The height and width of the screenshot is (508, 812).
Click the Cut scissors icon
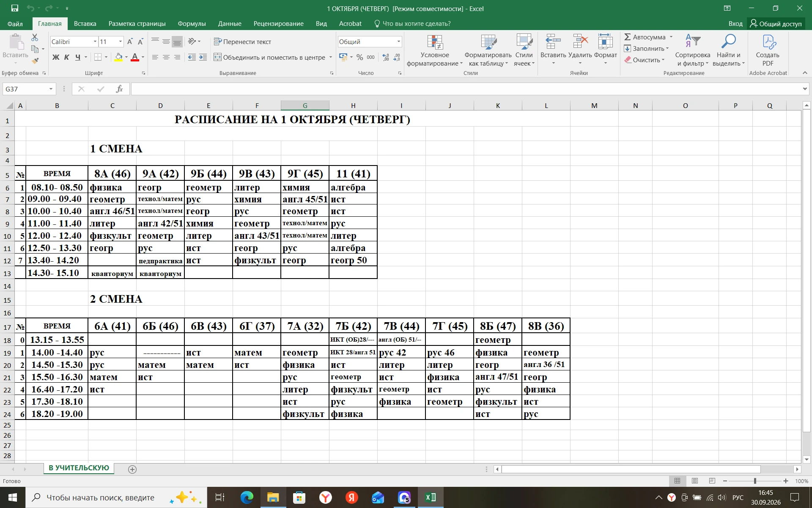tap(35, 38)
